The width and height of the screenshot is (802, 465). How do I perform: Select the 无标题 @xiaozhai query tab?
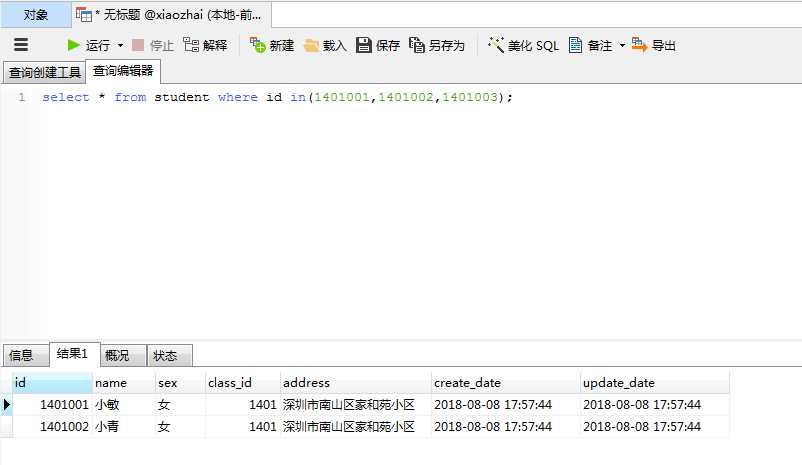171,15
